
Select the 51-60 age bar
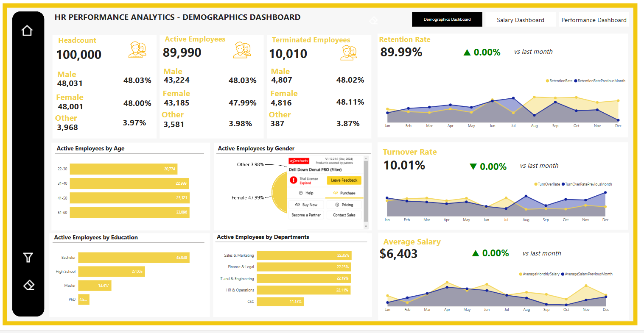click(129, 212)
